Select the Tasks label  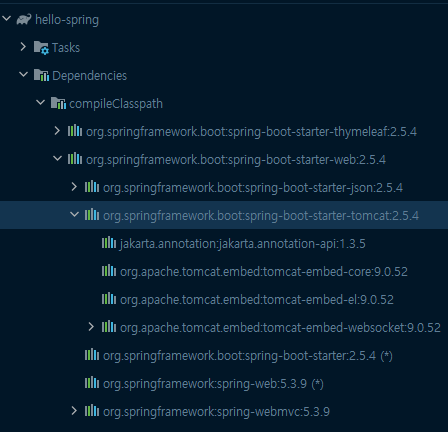pyautogui.click(x=66, y=48)
